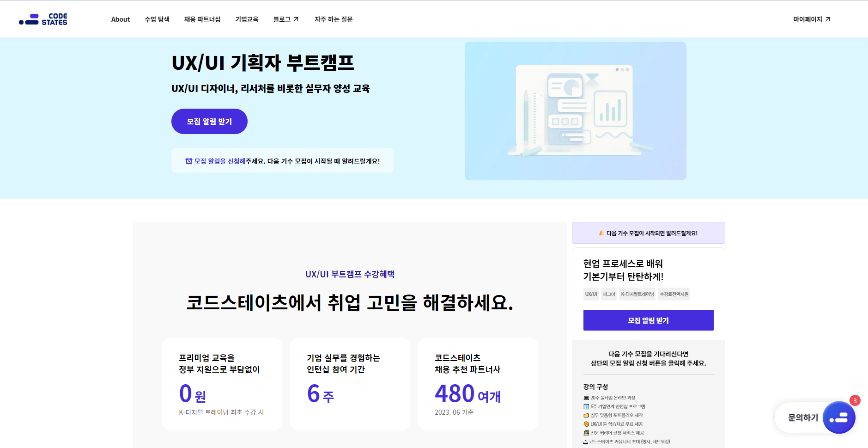This screenshot has width=868, height=448.
Task: Click the chat notification badge 3
Action: click(x=855, y=400)
